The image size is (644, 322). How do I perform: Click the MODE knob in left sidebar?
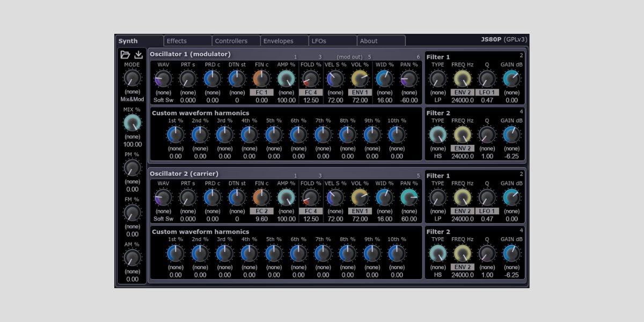coord(132,78)
